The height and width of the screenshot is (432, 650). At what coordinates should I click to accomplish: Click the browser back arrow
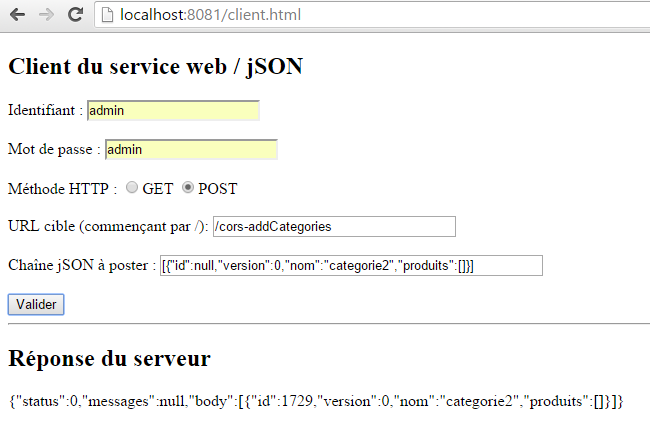(18, 15)
